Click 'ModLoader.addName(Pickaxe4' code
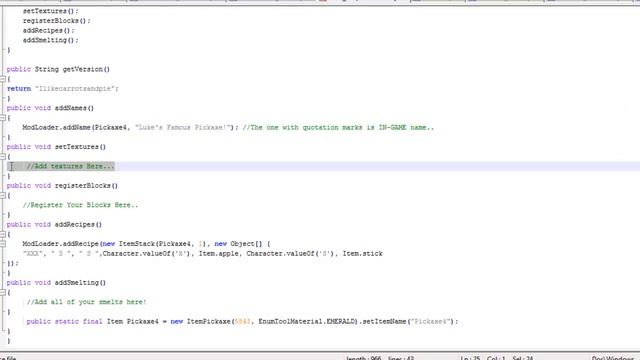Image resolution: width=640 pixels, height=360 pixels. (x=75, y=127)
